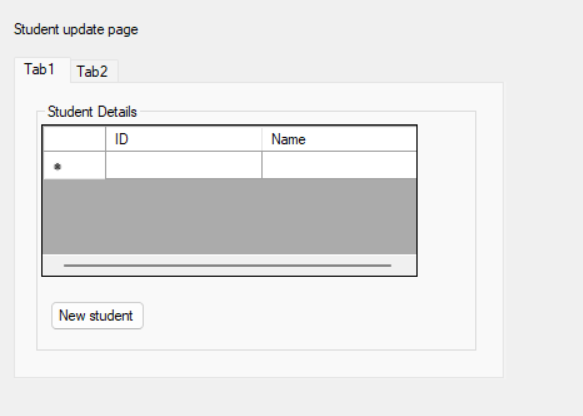Image resolution: width=583 pixels, height=416 pixels.
Task: Click empty Tab1 page area below group box
Action: point(259,363)
